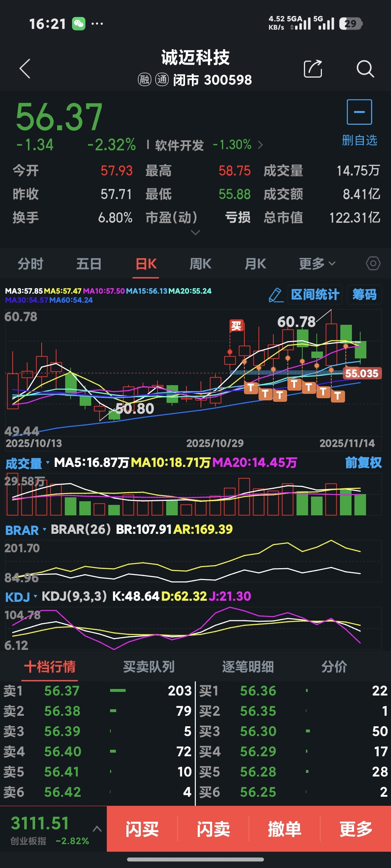Select 卖3 price 56.39 row

(x=97, y=731)
